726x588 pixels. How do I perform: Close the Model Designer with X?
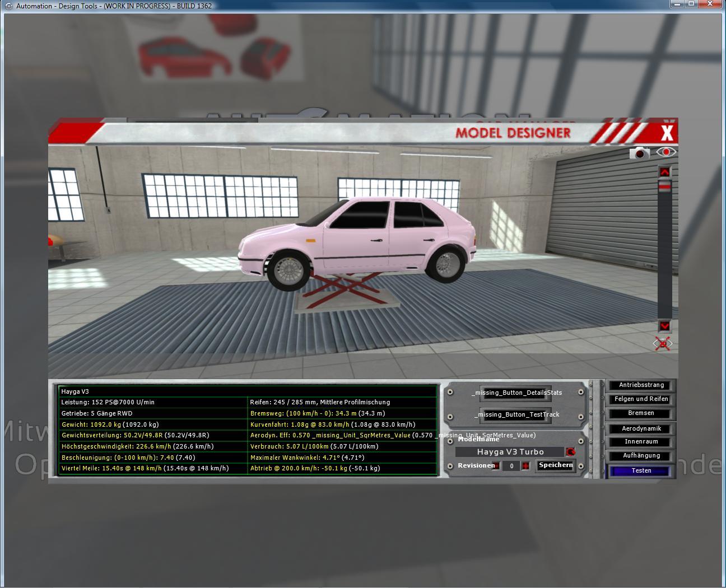tap(667, 133)
